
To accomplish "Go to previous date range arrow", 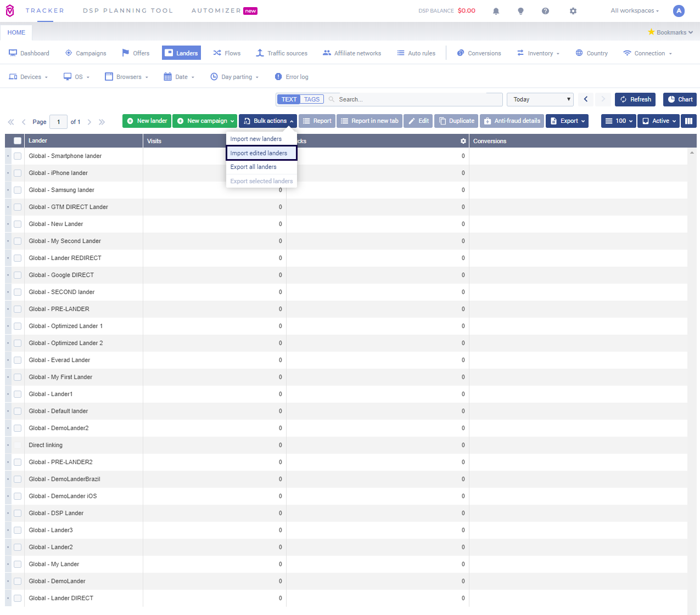I will (x=586, y=99).
